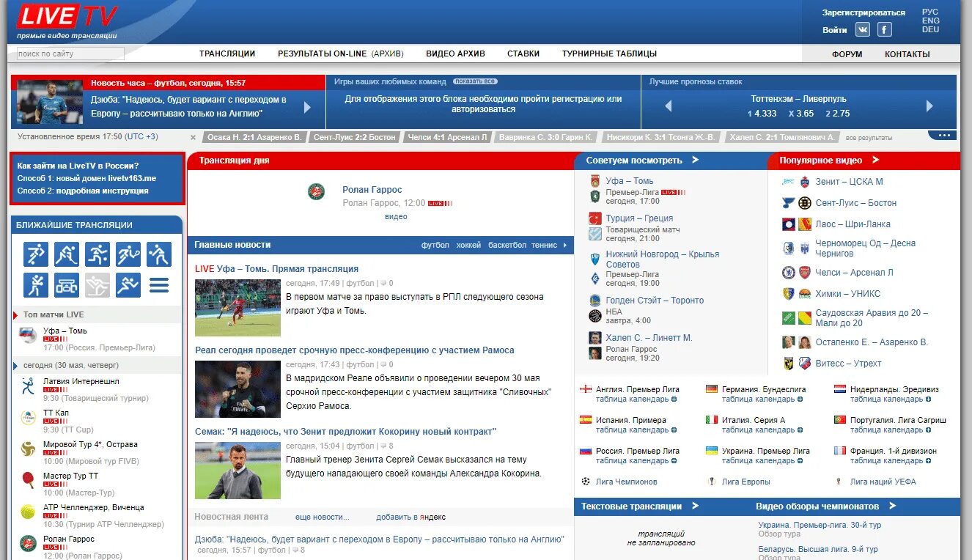
Task: Expand Советуем посмотреть section arrow
Action: click(695, 160)
